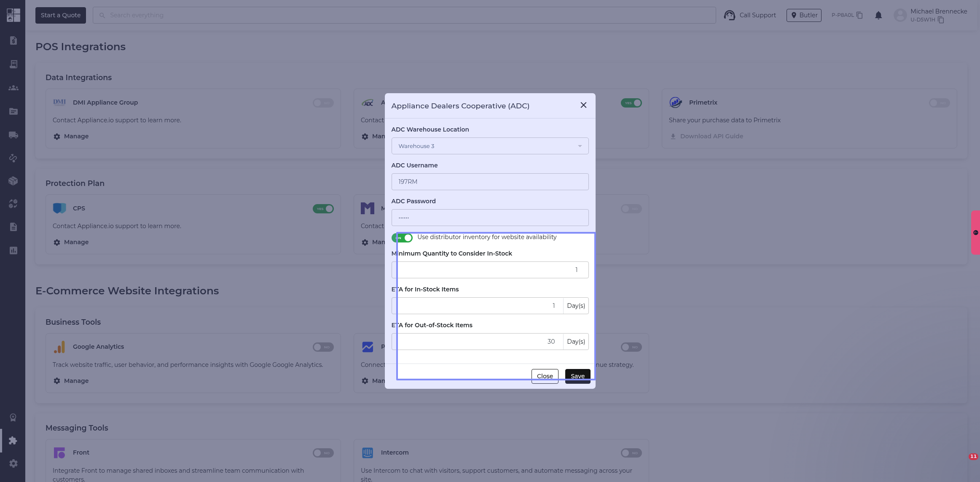This screenshot has height=482, width=980.
Task: Click the Call Support headset icon
Action: pos(729,15)
